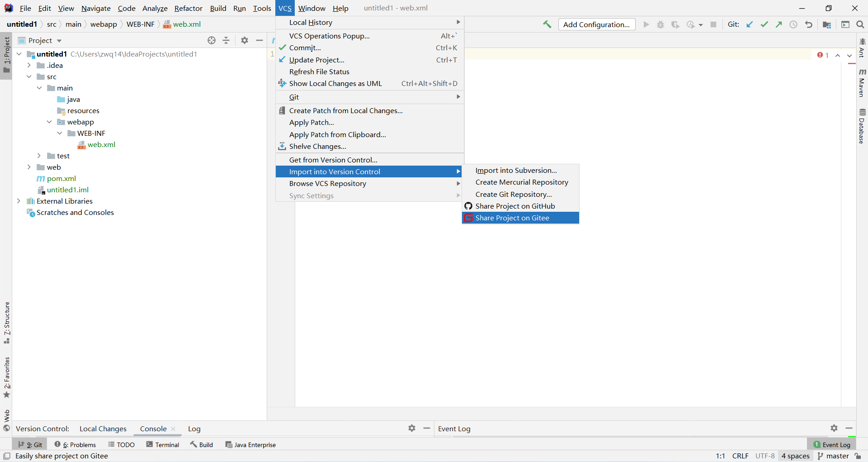Click the Run with Coverage icon
This screenshot has width=868, height=462.
tap(675, 24)
